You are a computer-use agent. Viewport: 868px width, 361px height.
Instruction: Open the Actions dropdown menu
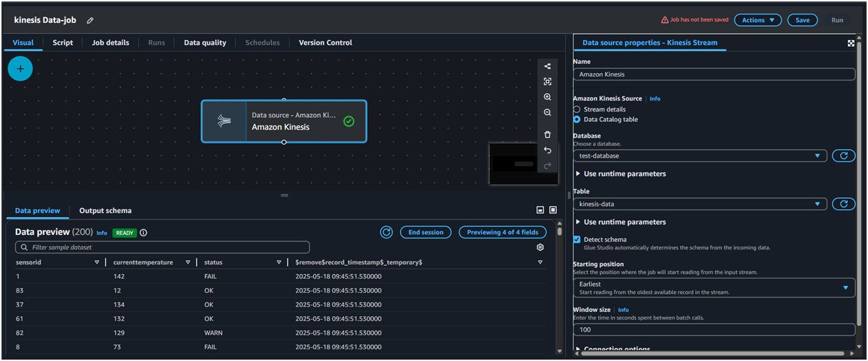tap(758, 20)
